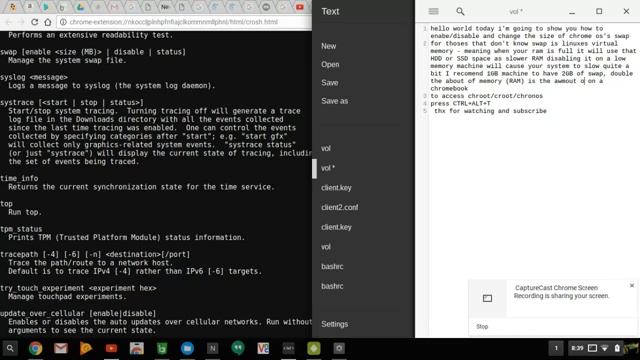Open the gear Settings icon on the shelf
640x360 pixels.
pos(339,348)
